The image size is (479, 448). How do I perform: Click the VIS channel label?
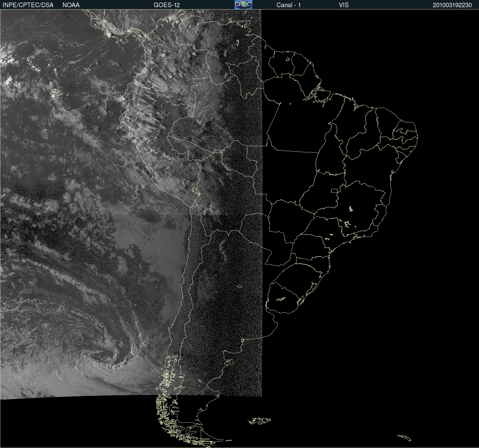pyautogui.click(x=344, y=5)
